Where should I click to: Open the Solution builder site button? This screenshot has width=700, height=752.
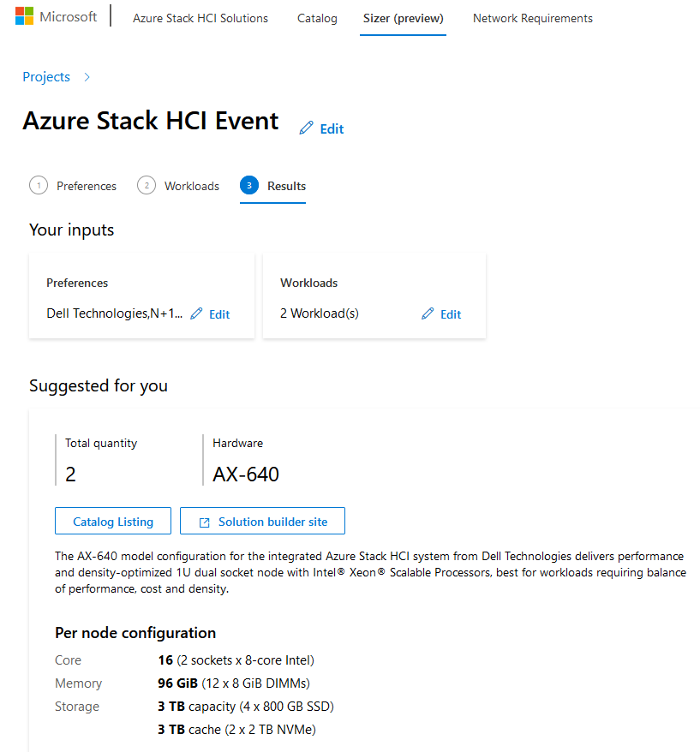click(262, 521)
